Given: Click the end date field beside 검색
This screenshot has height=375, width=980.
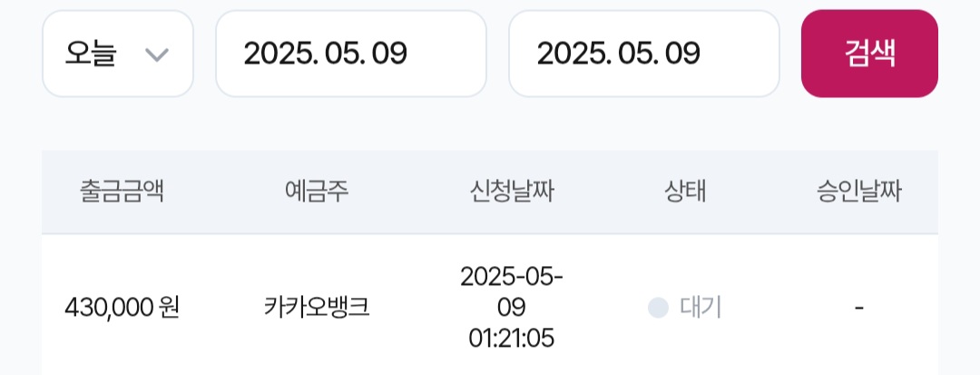Looking at the screenshot, I should click(643, 54).
